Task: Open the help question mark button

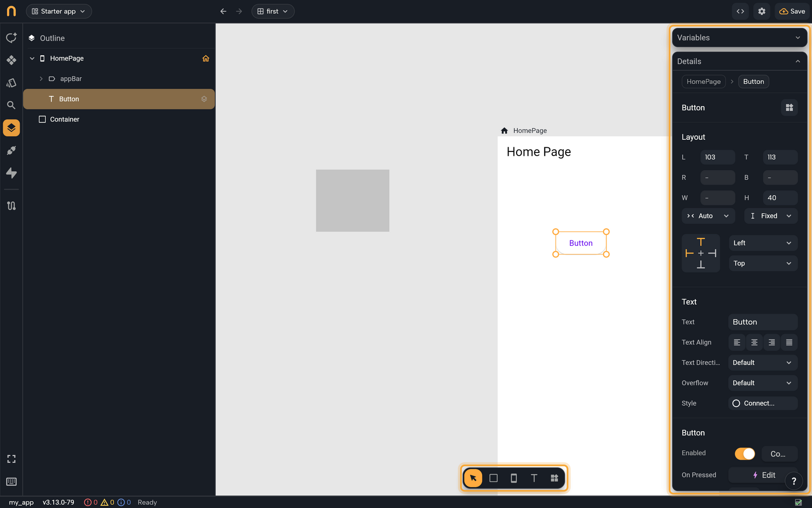Action: (x=794, y=481)
